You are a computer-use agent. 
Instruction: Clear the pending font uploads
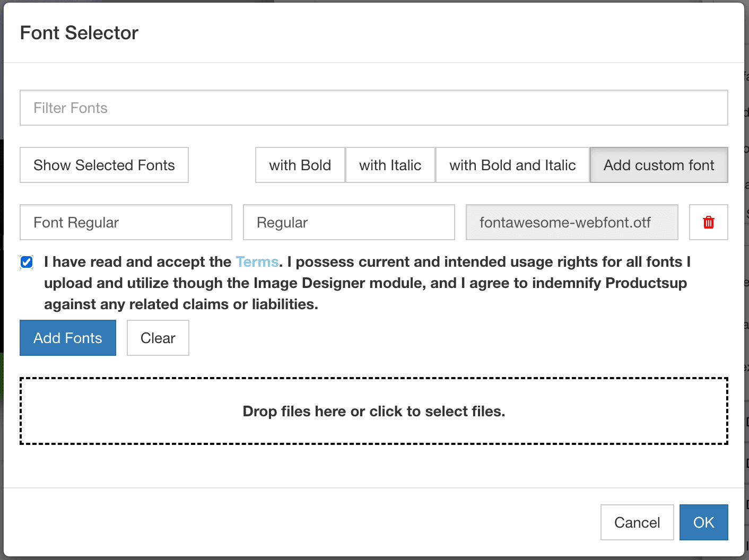point(158,338)
